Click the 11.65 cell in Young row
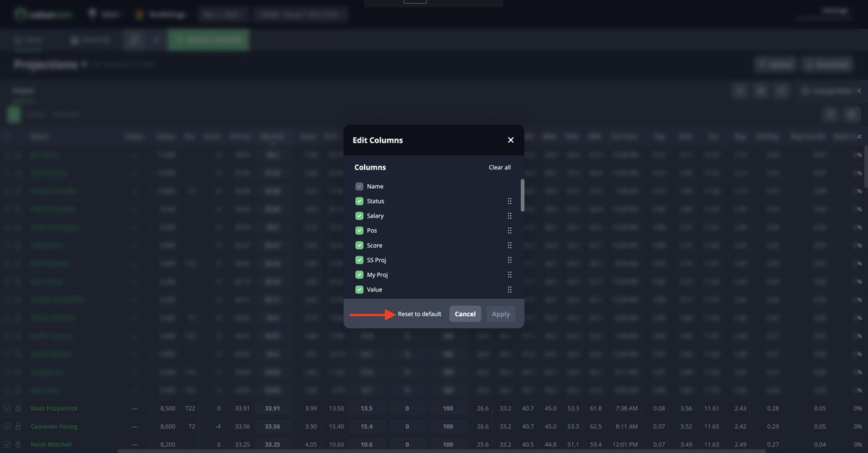This screenshot has height=453, width=868. point(712,426)
